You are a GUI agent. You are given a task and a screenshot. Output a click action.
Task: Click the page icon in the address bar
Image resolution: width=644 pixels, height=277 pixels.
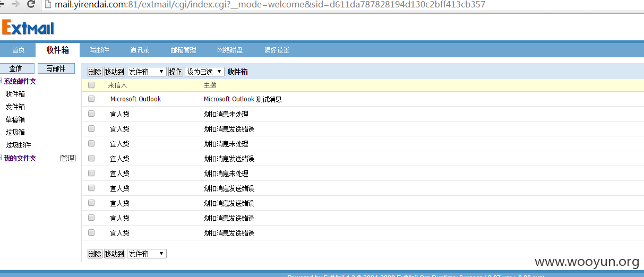48,4
